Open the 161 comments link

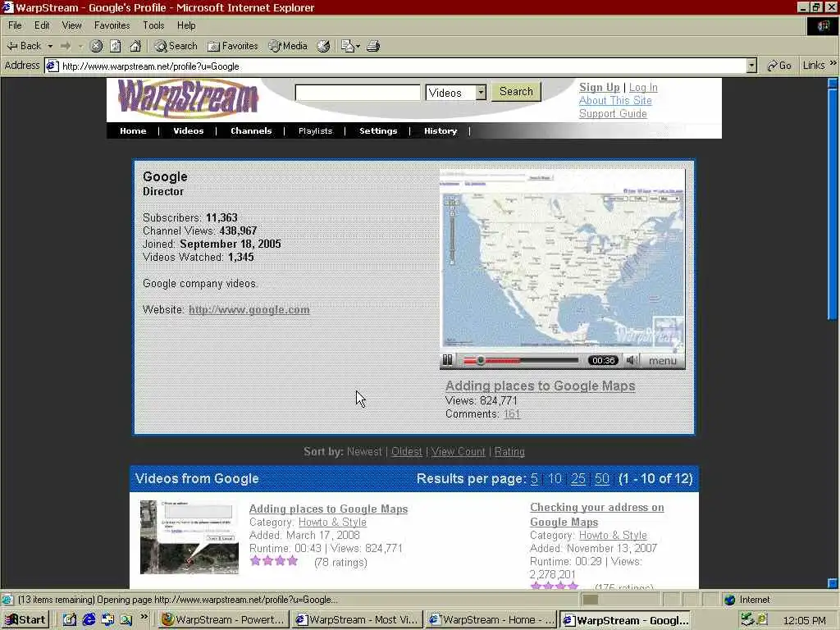[x=512, y=413]
